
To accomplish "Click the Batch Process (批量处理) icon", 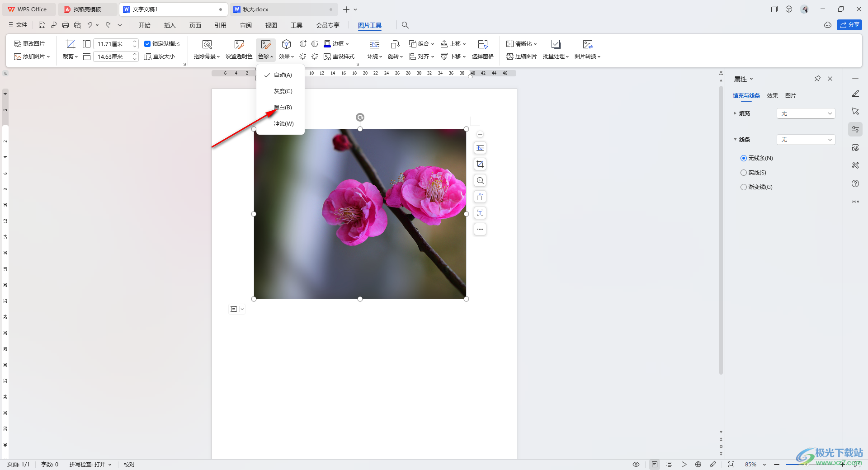I will [556, 44].
